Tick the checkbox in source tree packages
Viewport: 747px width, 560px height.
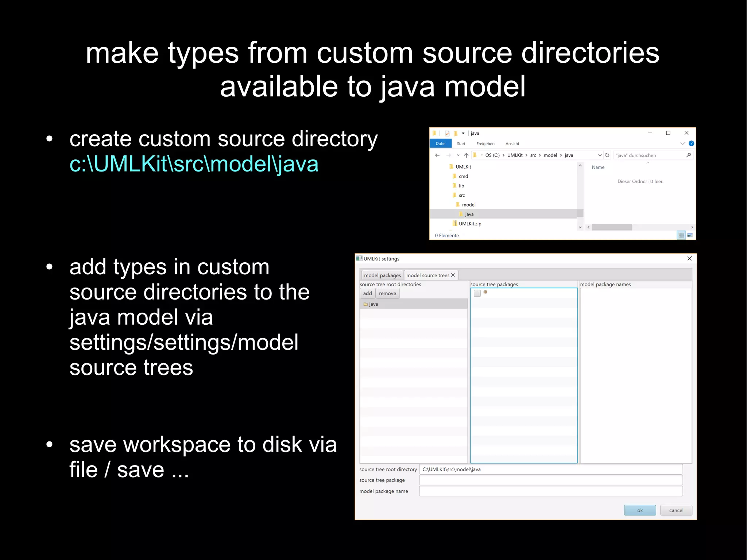point(477,293)
